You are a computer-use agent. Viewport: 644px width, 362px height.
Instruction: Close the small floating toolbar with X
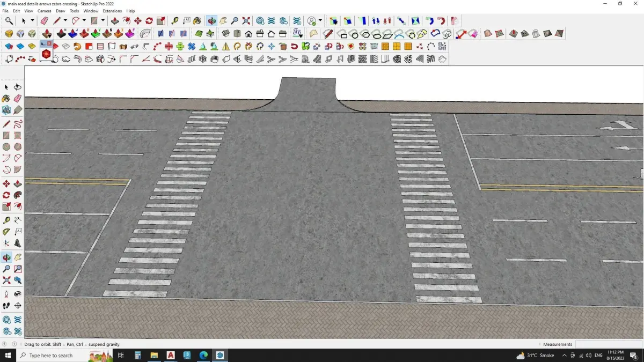pyautogui.click(x=49, y=43)
